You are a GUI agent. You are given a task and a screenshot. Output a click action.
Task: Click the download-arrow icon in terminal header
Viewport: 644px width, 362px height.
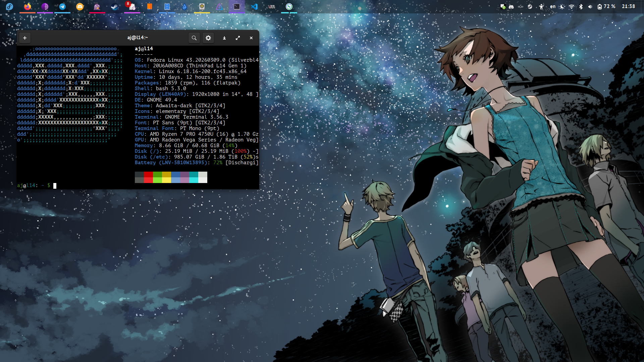tap(224, 38)
